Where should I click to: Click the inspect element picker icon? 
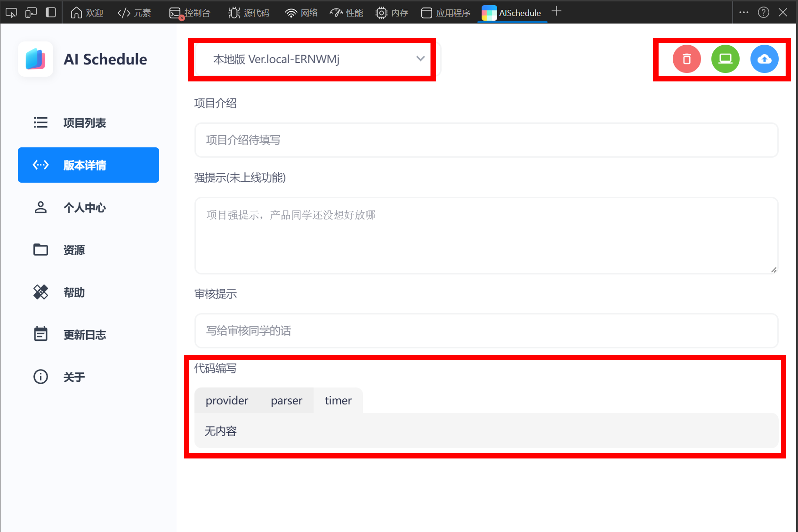(x=11, y=13)
